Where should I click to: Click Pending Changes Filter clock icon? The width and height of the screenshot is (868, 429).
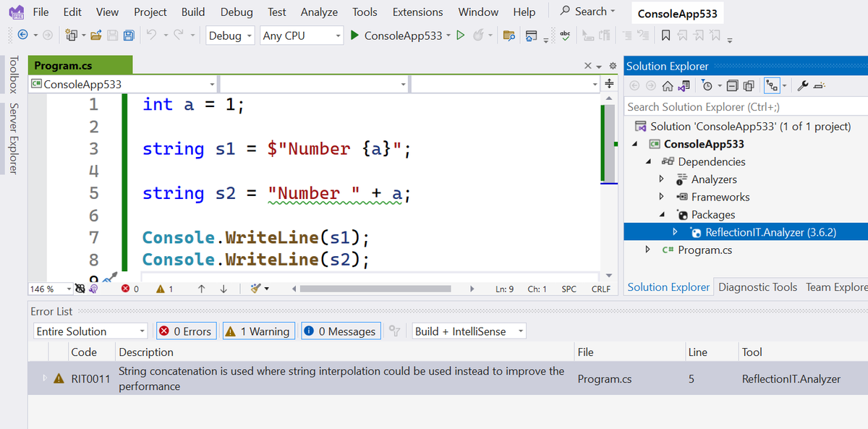point(708,86)
